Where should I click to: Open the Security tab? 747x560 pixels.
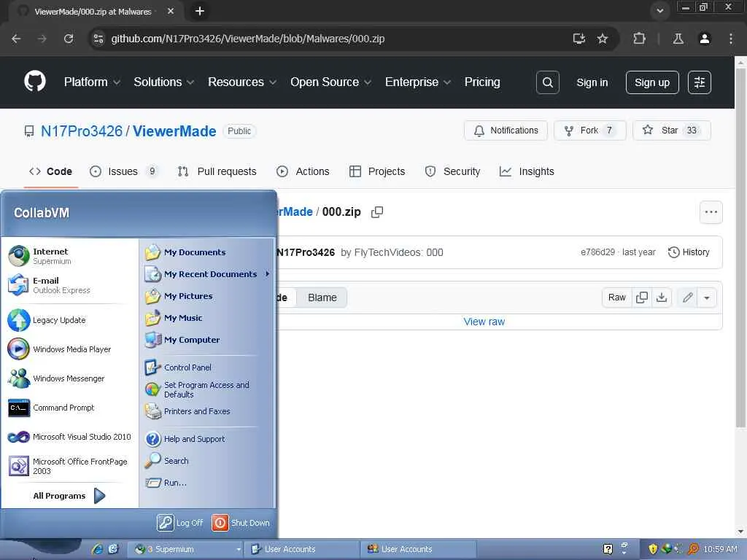[x=452, y=171]
